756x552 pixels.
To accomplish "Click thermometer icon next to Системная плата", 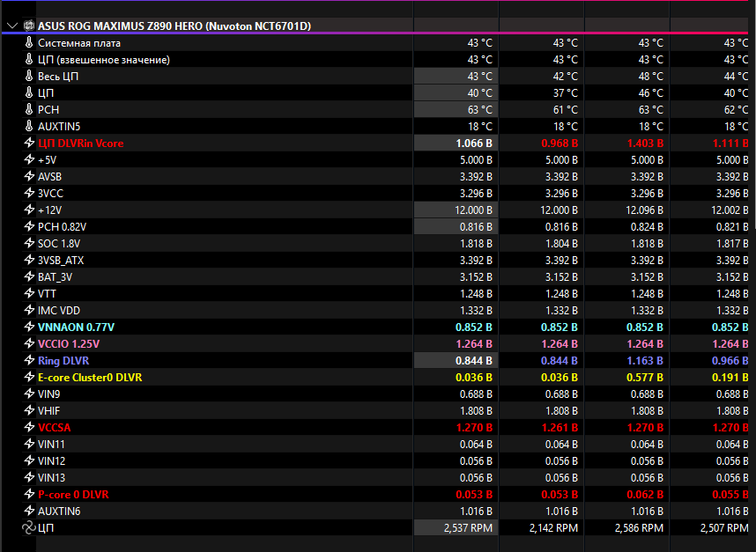I will pyautogui.click(x=29, y=43).
